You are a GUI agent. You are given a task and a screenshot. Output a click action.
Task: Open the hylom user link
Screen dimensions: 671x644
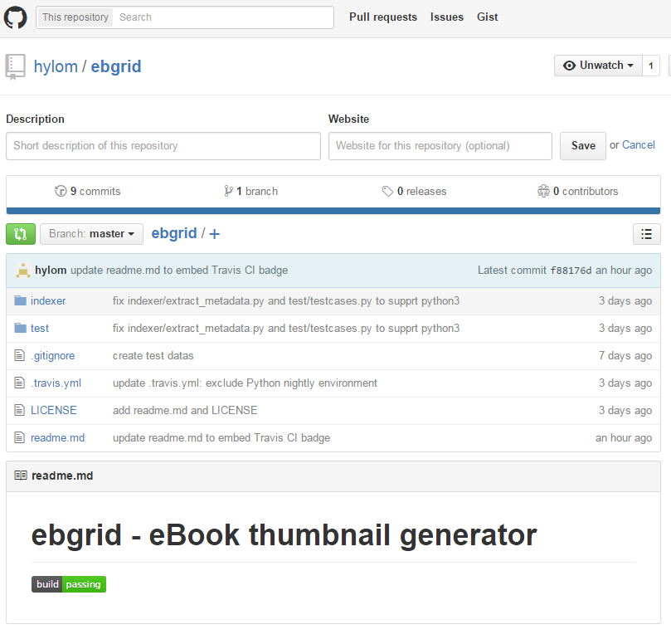(56, 66)
